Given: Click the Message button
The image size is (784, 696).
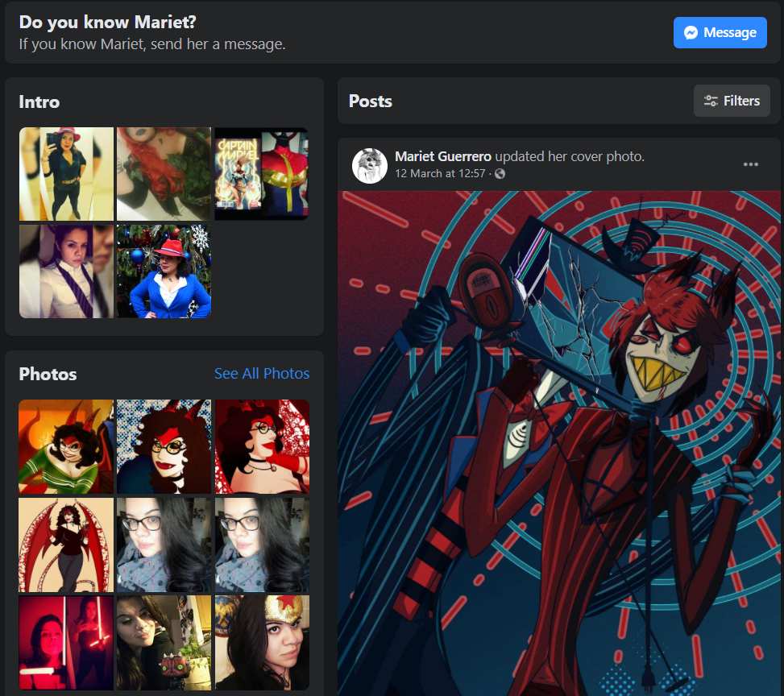Looking at the screenshot, I should (720, 32).
